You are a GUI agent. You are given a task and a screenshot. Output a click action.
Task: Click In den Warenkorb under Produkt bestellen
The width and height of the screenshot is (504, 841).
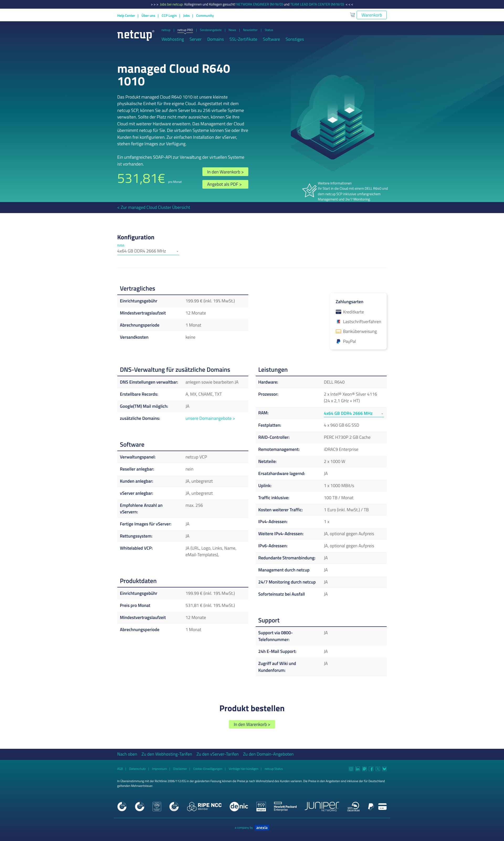coord(252,724)
